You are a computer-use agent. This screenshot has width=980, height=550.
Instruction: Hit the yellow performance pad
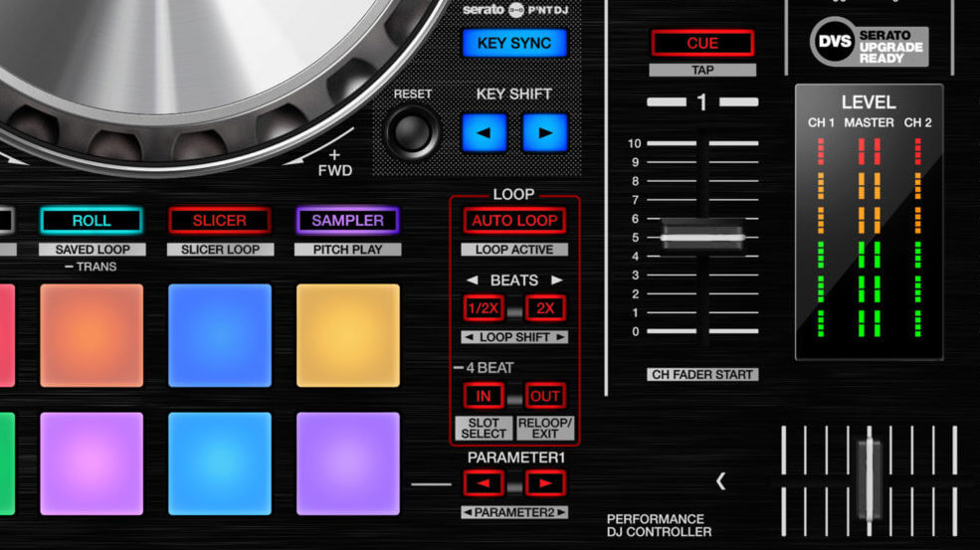click(347, 335)
